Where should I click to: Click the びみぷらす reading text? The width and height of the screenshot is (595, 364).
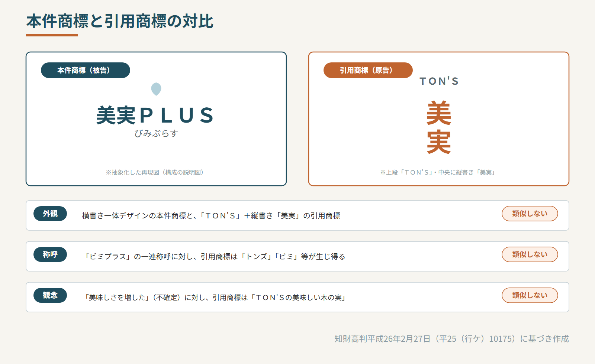(x=156, y=133)
